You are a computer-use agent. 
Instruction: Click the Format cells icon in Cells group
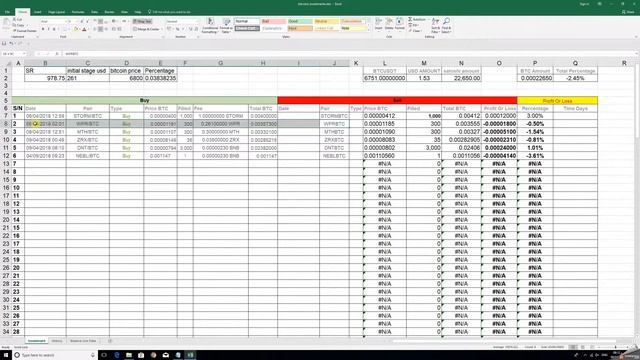tap(400, 24)
